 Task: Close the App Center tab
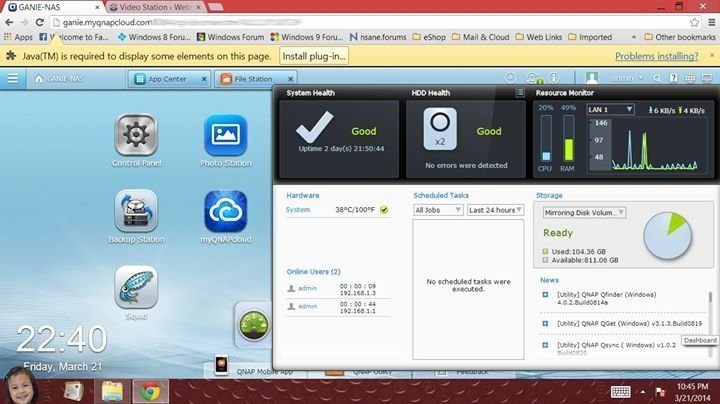pos(204,79)
